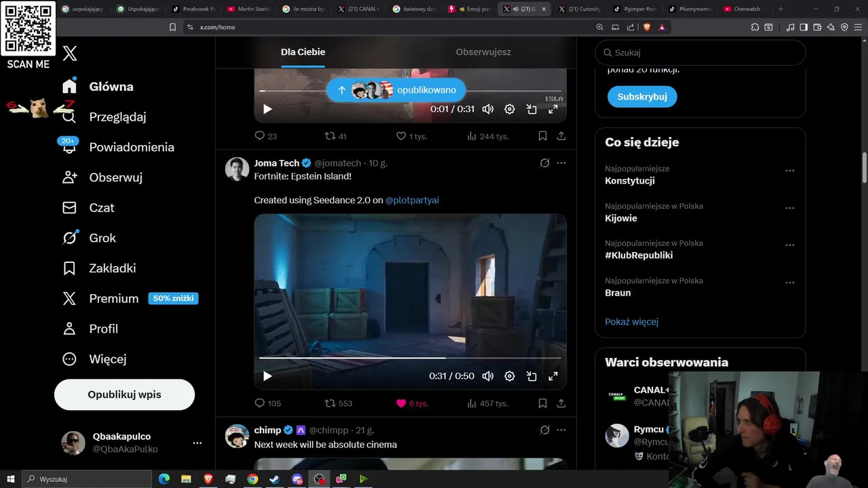Unlike Joma Tech post with 6 tys.
The image size is (868, 488).
click(x=412, y=403)
